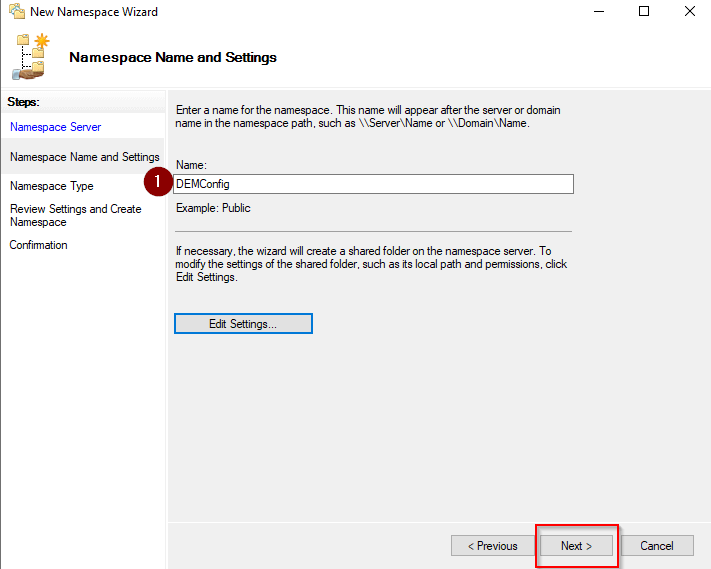
Task: Click the namespace folder icon in the header
Action: coord(30,56)
